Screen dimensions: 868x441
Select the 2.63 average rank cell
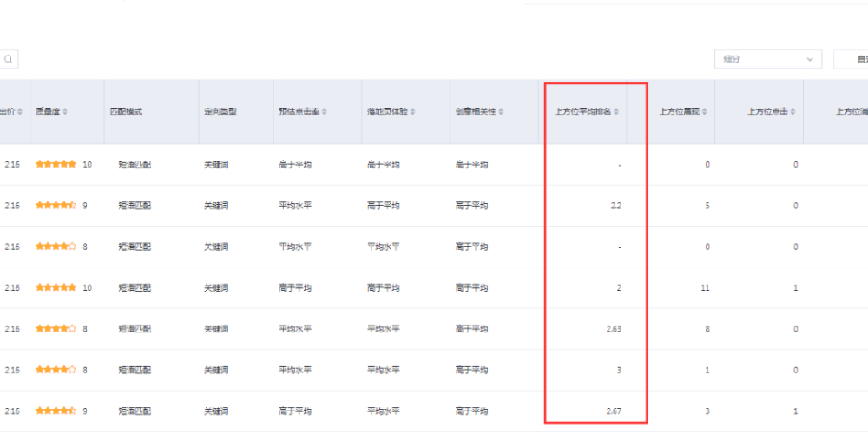click(614, 329)
